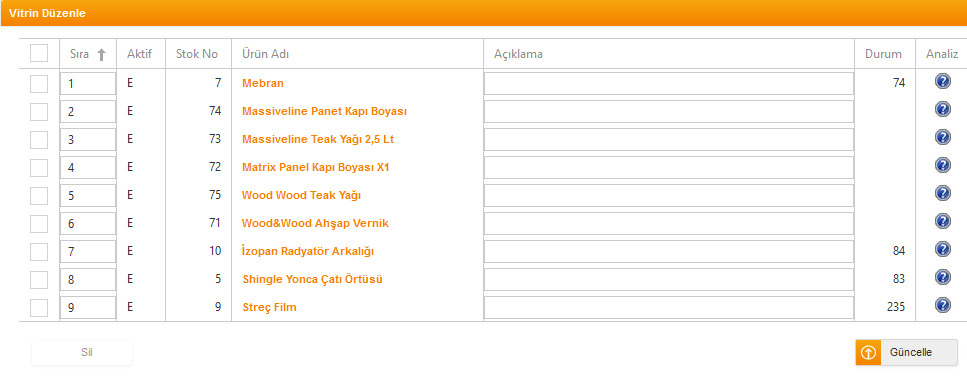The image size is (967, 381).
Task: Select checkbox next to Streç Film
Action: point(39,307)
